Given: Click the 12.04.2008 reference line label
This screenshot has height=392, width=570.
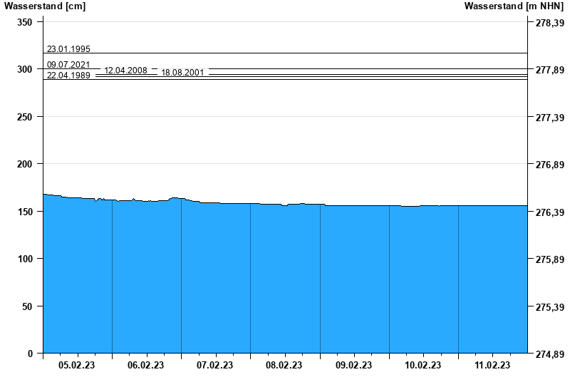Looking at the screenshot, I should point(126,71).
